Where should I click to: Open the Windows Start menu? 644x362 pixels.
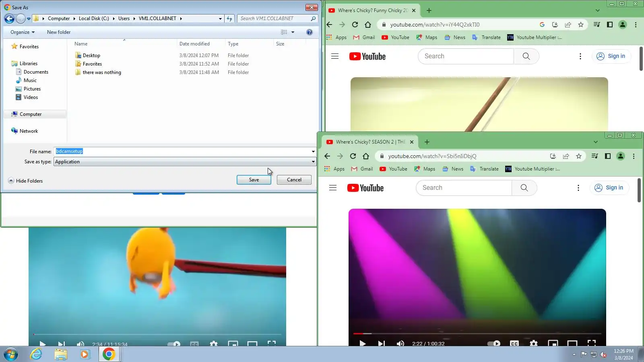[11, 354]
